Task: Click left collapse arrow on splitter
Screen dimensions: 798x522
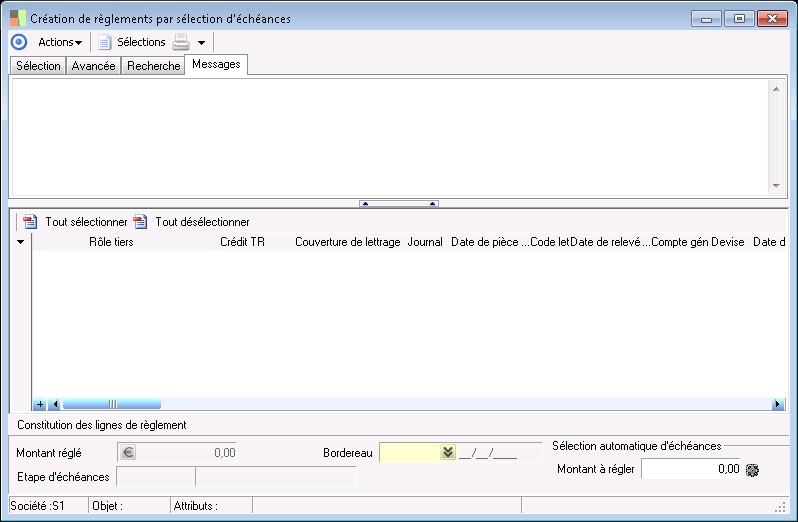Action: 365,204
